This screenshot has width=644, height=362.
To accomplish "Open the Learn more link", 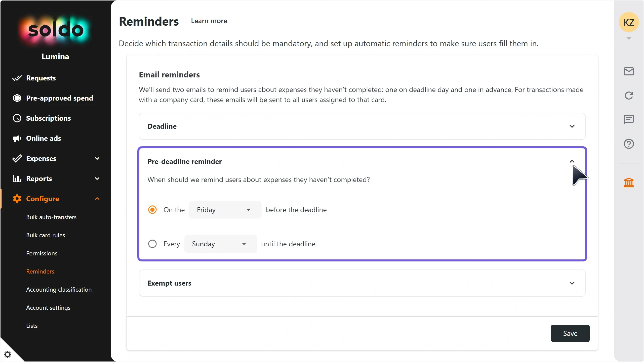I will [209, 21].
